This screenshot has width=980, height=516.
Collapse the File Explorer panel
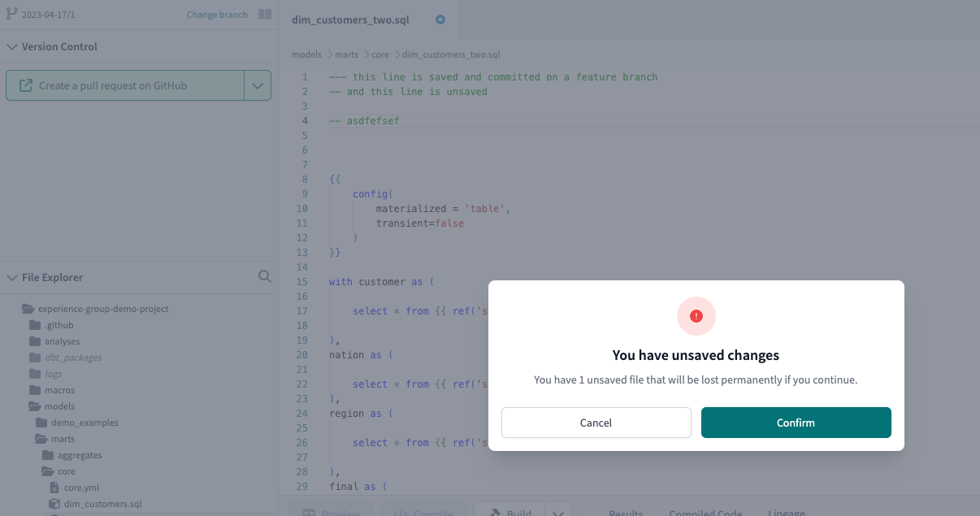point(11,277)
